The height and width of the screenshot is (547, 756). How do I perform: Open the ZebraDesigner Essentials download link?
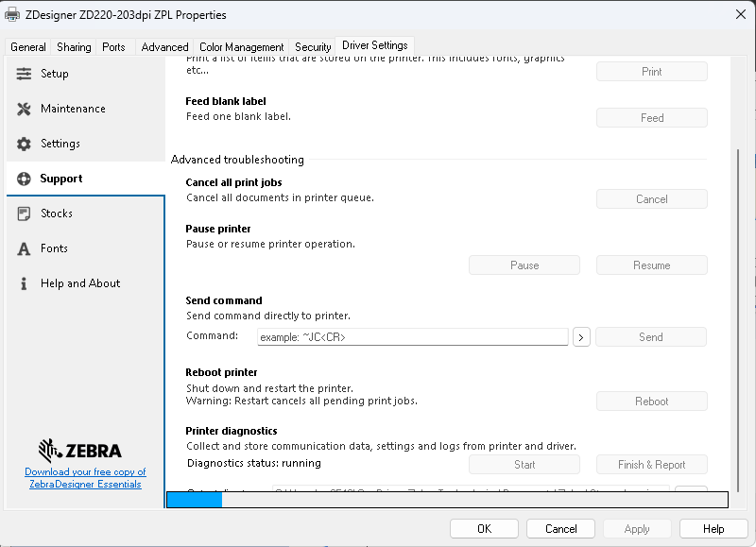pos(85,478)
